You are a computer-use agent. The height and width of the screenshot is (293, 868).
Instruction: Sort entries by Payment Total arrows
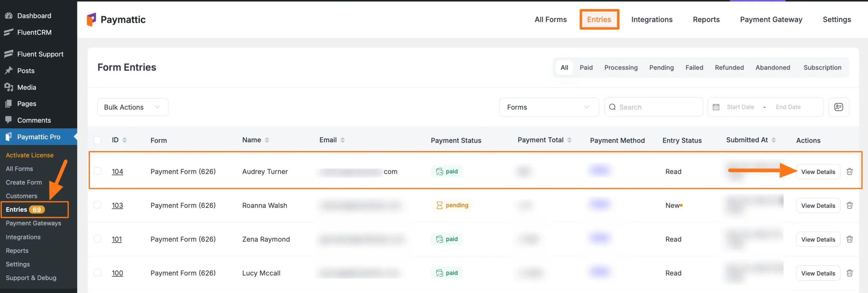[x=569, y=140]
